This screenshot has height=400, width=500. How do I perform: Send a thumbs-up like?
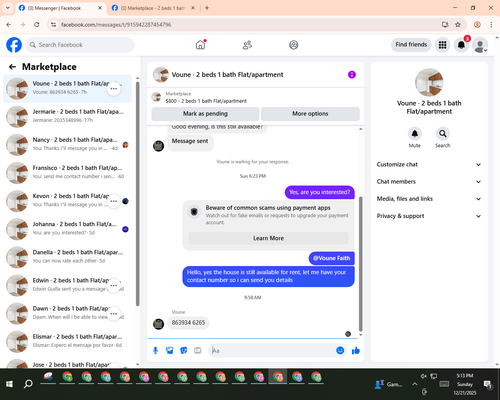click(356, 350)
